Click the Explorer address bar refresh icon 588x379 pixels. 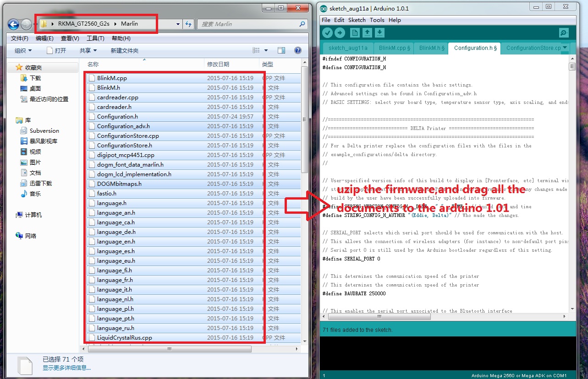pyautogui.click(x=188, y=24)
